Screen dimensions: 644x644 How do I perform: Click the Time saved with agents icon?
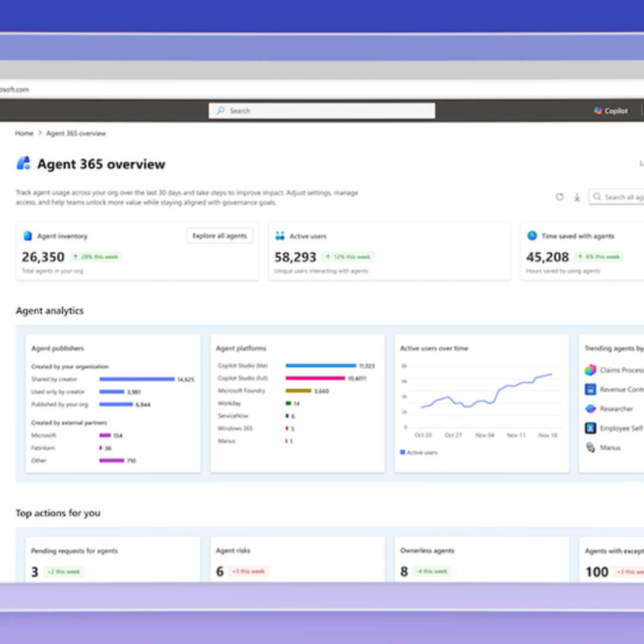(x=532, y=236)
